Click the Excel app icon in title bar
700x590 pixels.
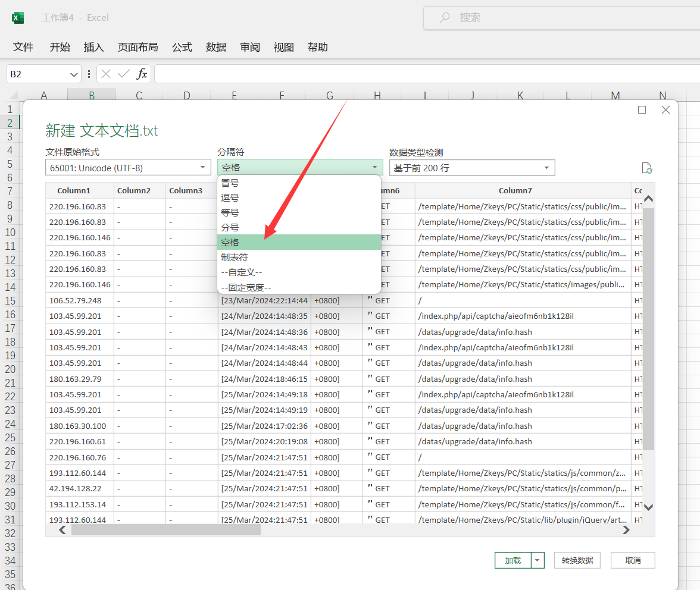coord(18,18)
